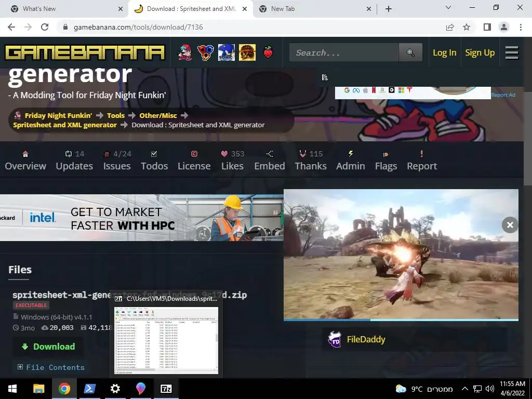Click the Sign Up link
The width and height of the screenshot is (532, 399).
[480, 52]
